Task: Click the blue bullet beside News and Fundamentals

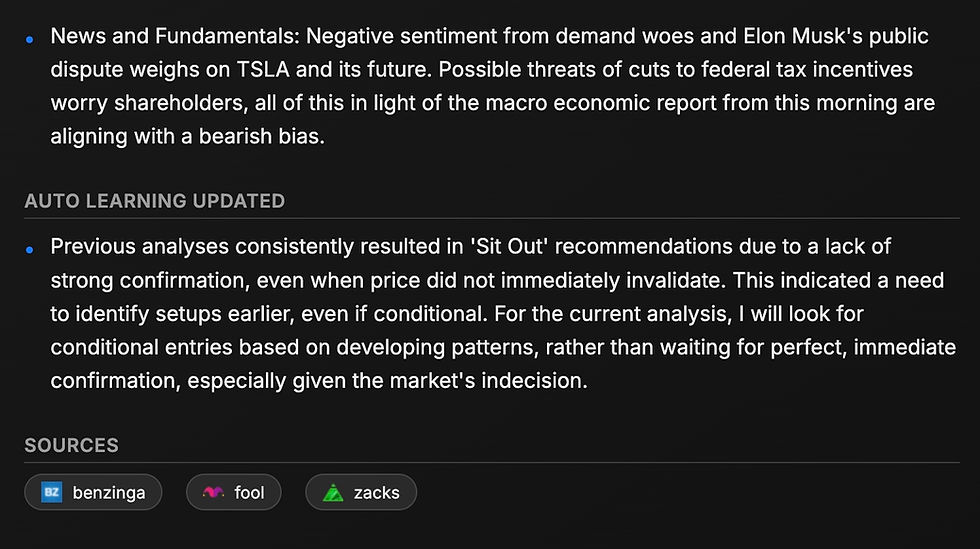Action: pyautogui.click(x=29, y=39)
